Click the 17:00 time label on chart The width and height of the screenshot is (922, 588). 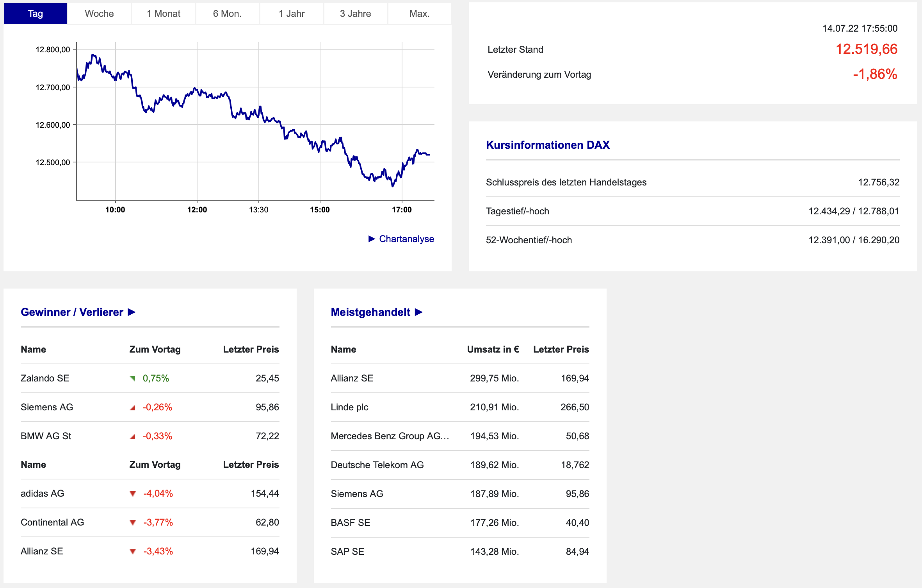(402, 210)
